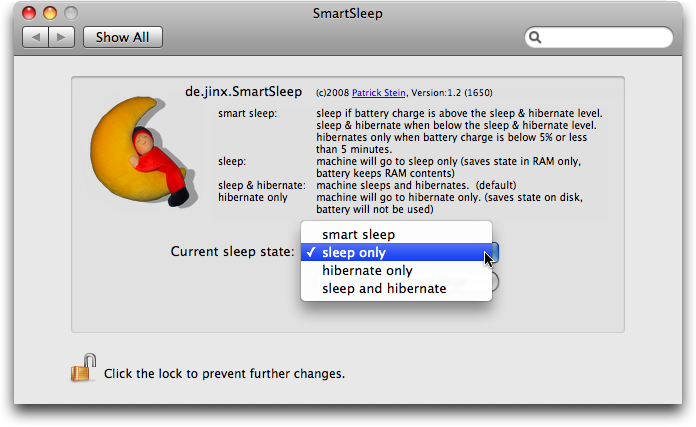Click the unlocked padlock icon
The width and height of the screenshot is (696, 427).
click(83, 368)
